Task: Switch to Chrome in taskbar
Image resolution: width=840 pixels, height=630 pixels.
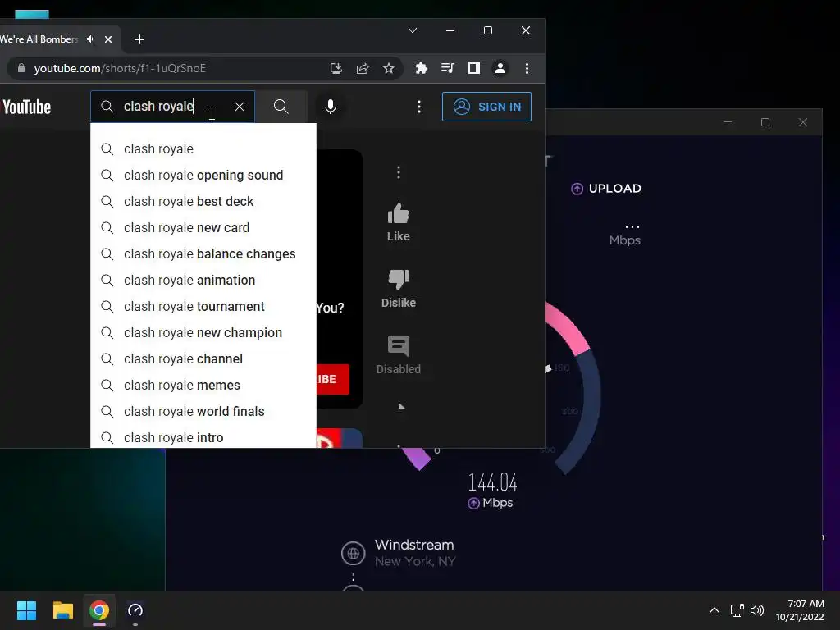Action: tap(99, 610)
